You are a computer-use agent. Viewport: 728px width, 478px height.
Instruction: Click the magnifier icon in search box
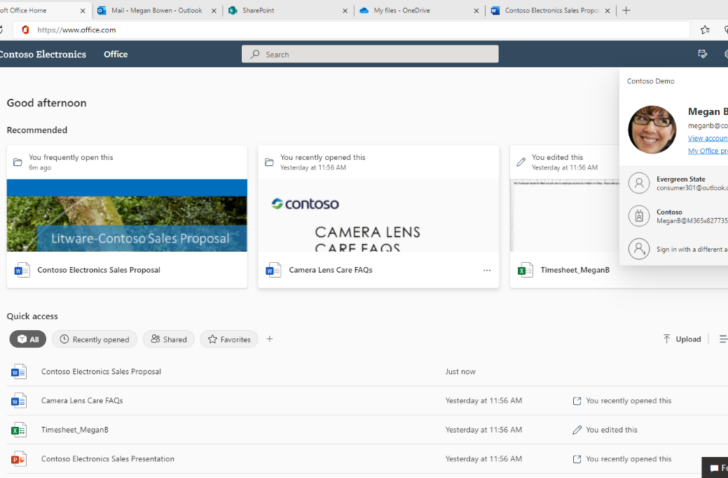pos(255,54)
